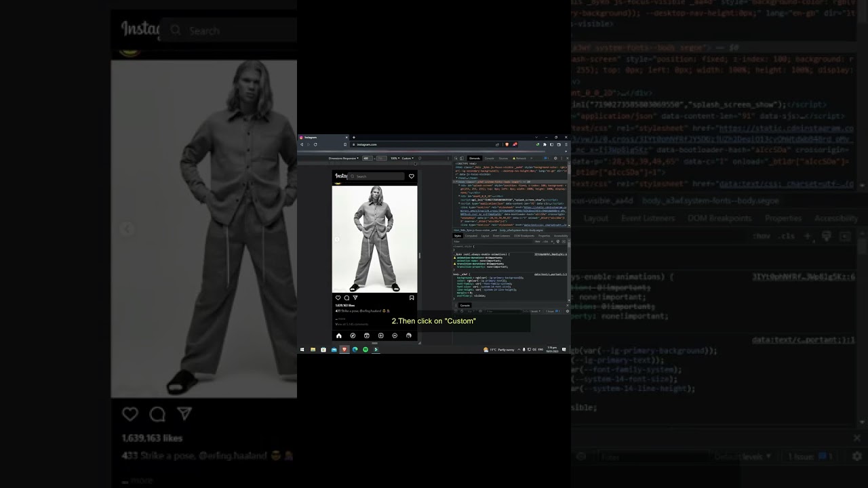Click the comment bubble icon under the post
The image size is (868, 488).
click(347, 298)
